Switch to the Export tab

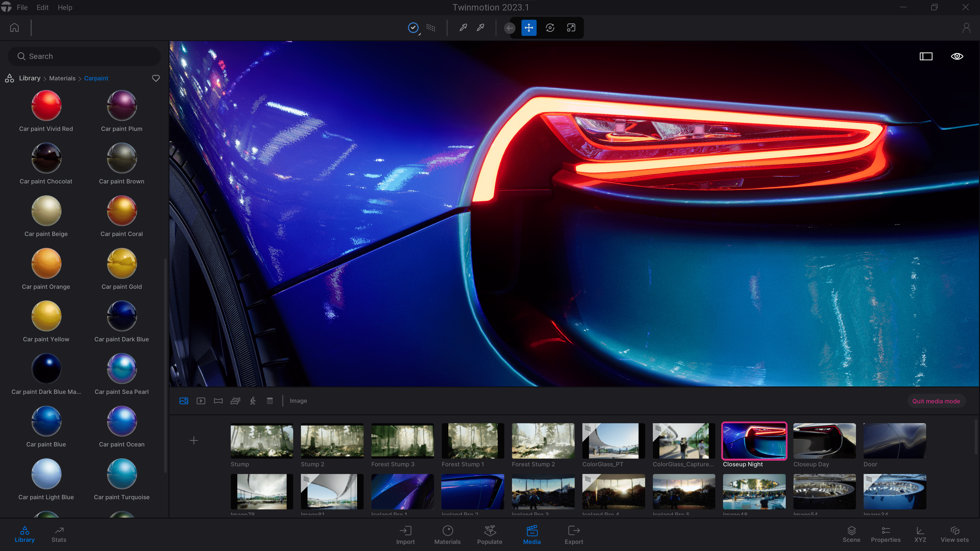pyautogui.click(x=573, y=535)
